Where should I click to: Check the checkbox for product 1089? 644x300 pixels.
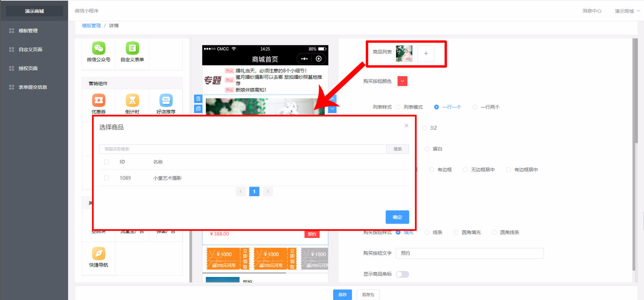pyautogui.click(x=107, y=178)
